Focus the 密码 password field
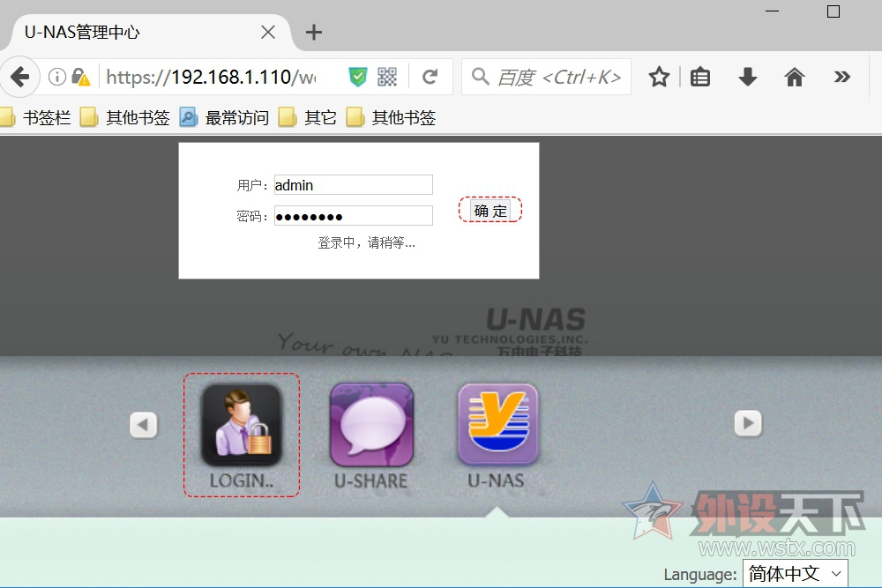The image size is (882, 588). point(354,216)
